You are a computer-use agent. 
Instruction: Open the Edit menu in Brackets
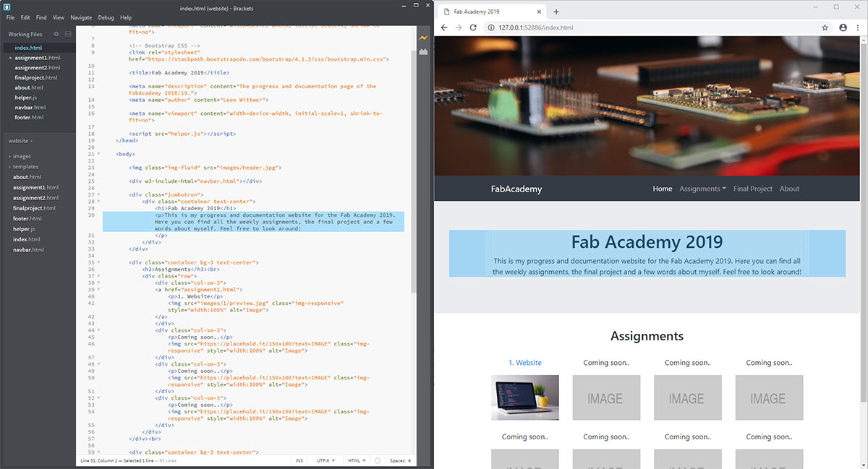click(x=25, y=17)
